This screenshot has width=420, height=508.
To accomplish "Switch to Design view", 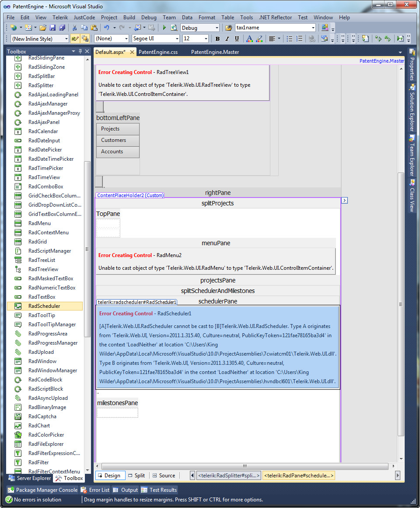I will [x=109, y=475].
